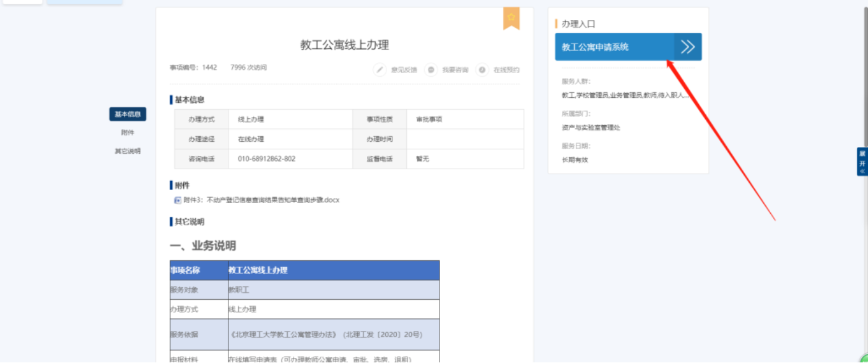Go to 其它说明 in the side navigation
Screen dimensions: 868x363
pos(128,151)
